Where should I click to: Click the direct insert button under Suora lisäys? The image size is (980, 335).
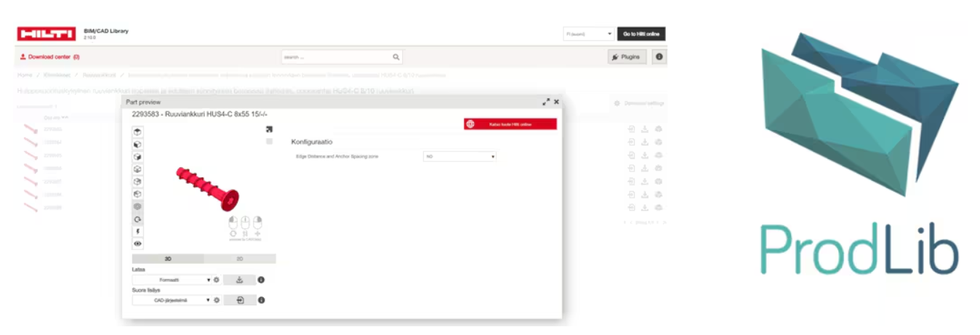tap(239, 299)
